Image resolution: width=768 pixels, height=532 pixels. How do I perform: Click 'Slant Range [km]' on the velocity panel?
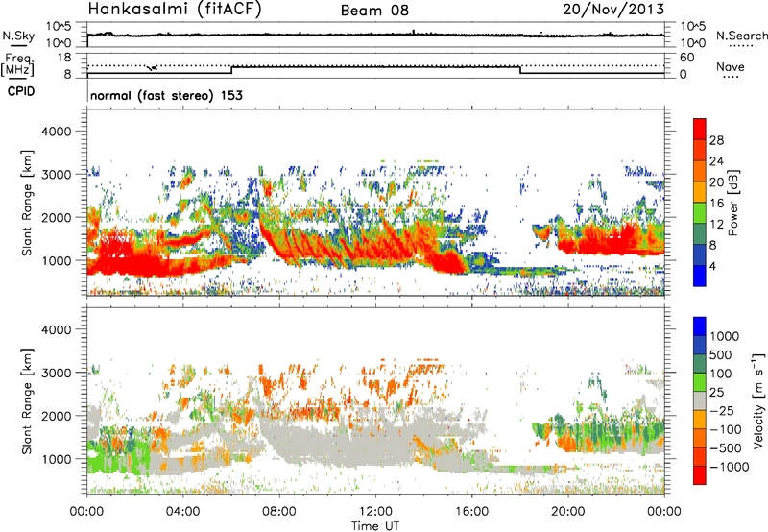27,401
